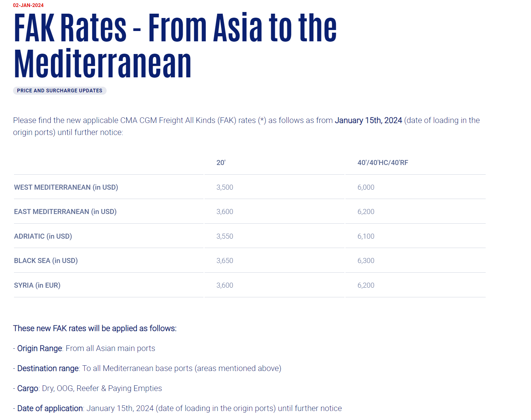The image size is (531, 420).
Task: Click the West Mediterranean 40' rate 6,000
Action: click(366, 187)
